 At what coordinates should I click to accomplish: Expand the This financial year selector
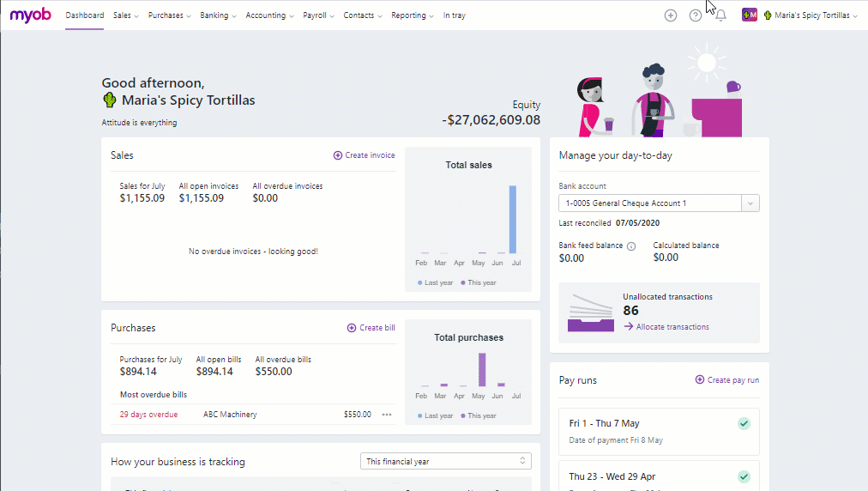point(445,461)
